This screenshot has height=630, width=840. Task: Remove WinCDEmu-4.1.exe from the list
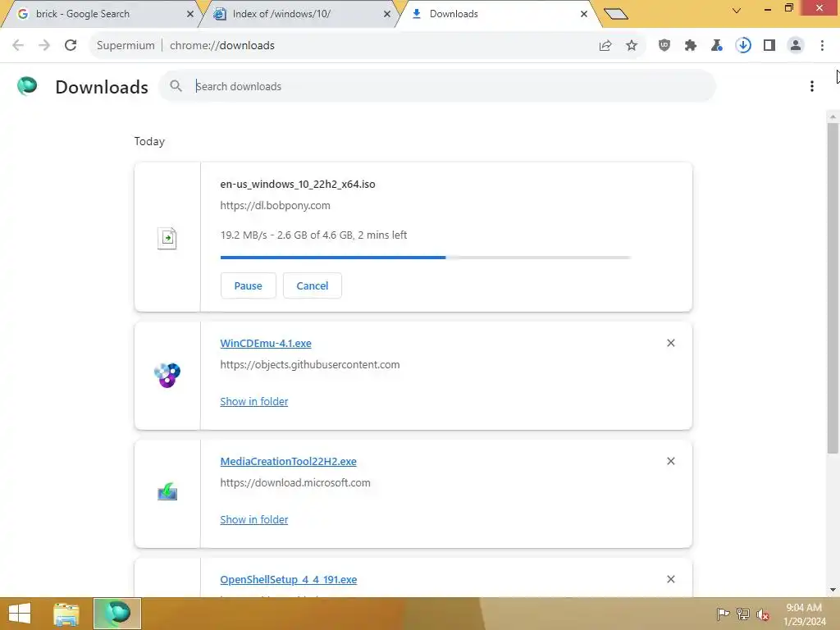[671, 343]
